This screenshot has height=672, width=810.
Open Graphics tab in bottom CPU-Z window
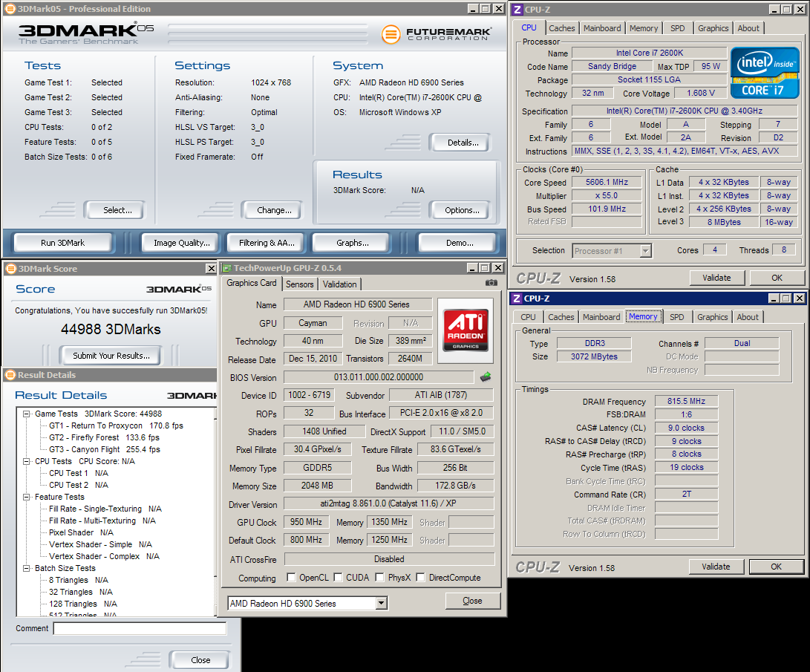tap(712, 317)
